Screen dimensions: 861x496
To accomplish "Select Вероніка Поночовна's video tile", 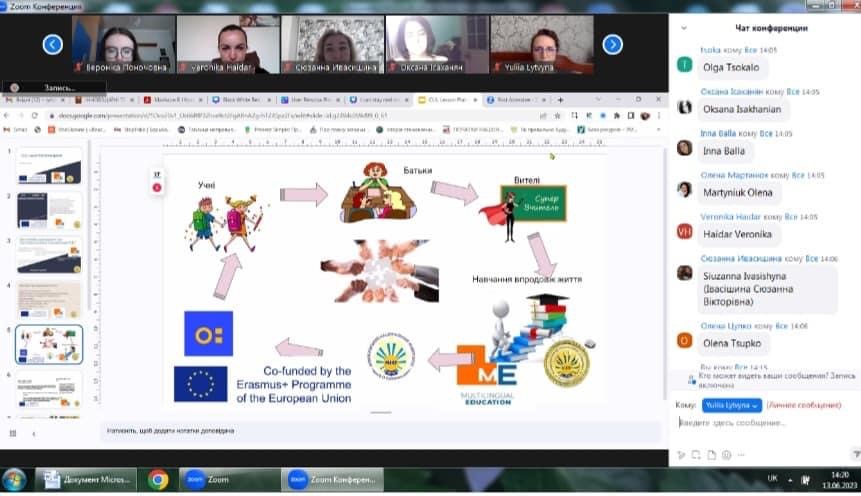I will (x=124, y=44).
